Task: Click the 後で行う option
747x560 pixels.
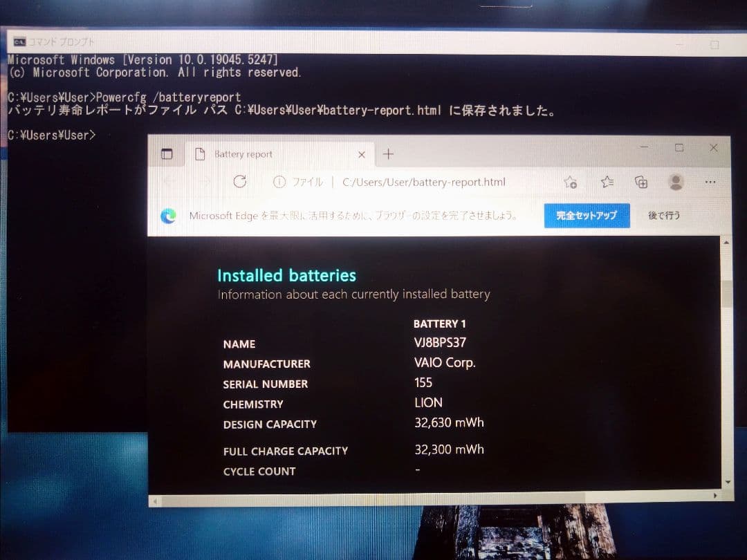Action: pos(664,216)
